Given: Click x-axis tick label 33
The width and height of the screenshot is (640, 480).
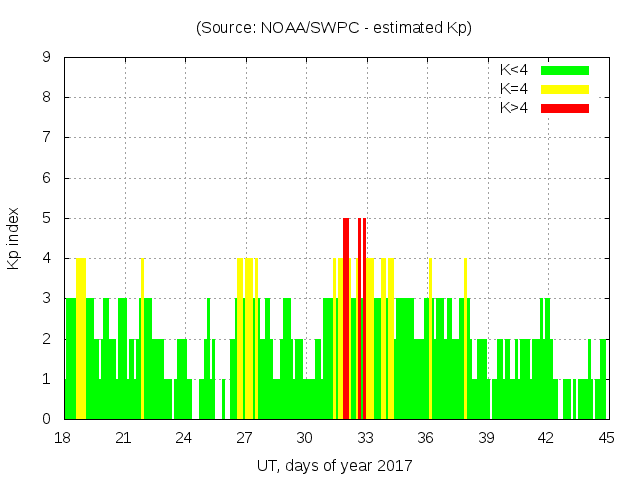Looking at the screenshot, I should pyautogui.click(x=365, y=438).
